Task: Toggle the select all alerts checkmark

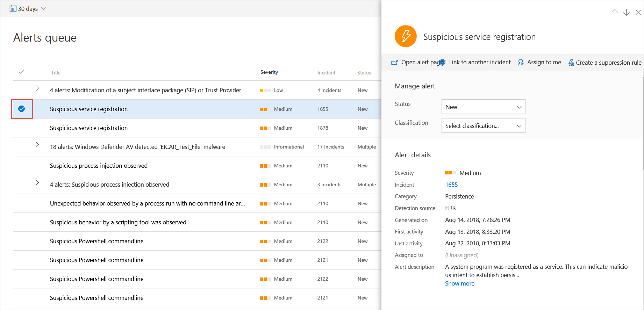Action: (21, 72)
